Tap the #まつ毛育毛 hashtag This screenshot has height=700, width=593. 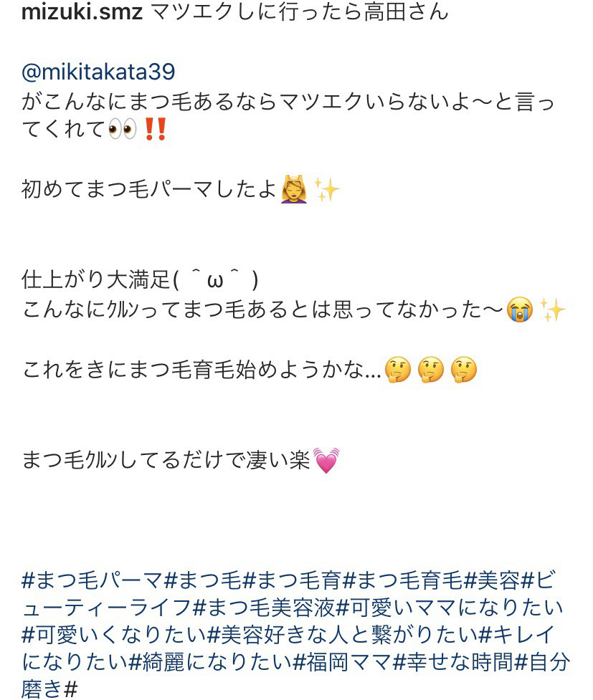(404, 580)
